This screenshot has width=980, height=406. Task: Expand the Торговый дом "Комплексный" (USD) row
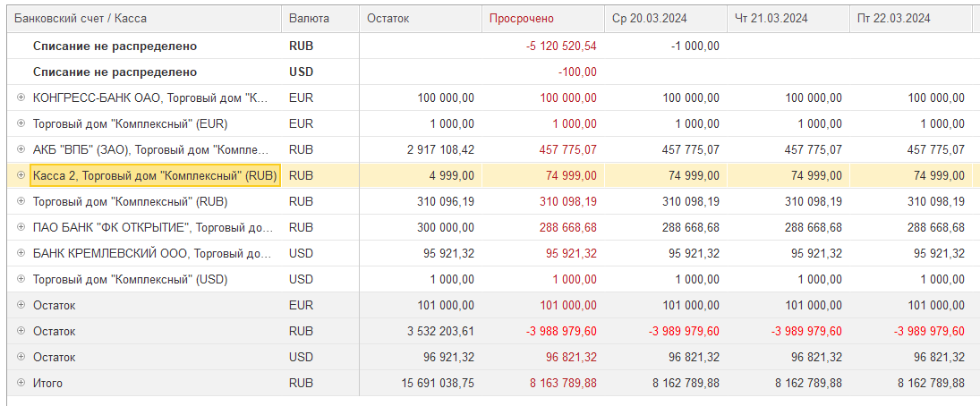pos(21,279)
